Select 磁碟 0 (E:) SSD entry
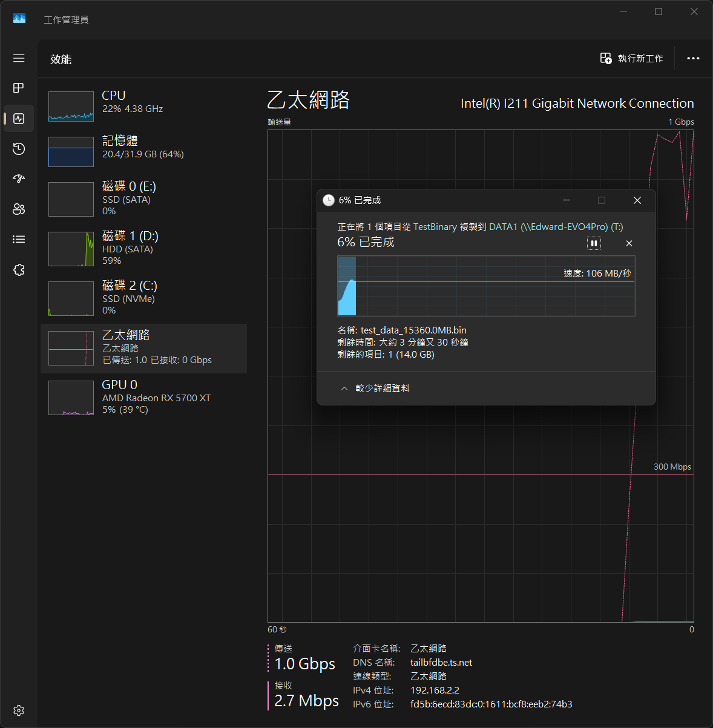Image resolution: width=713 pixels, height=728 pixels. 143,199
